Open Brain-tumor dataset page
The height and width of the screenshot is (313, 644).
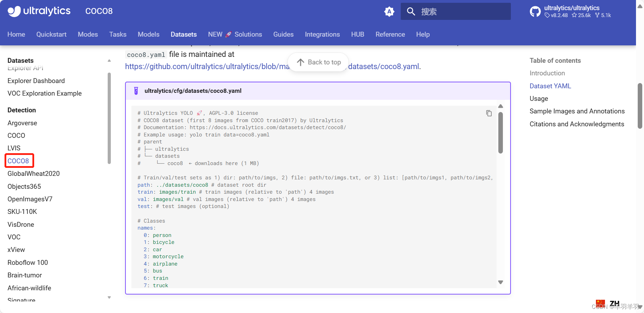click(x=25, y=275)
